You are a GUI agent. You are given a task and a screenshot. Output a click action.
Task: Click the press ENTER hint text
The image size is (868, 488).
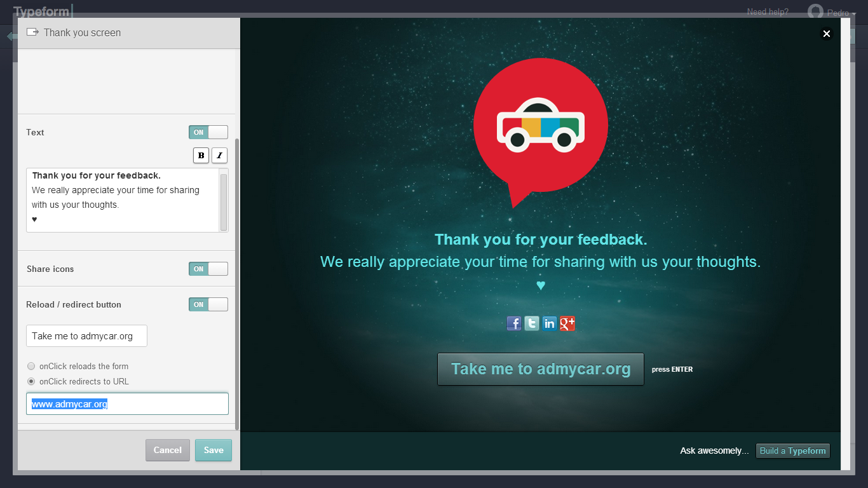672,369
